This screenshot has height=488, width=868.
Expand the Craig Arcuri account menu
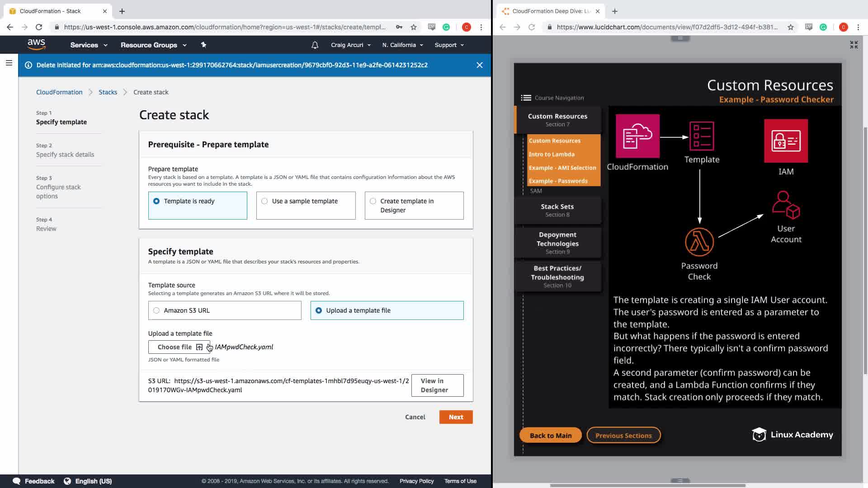pos(350,45)
